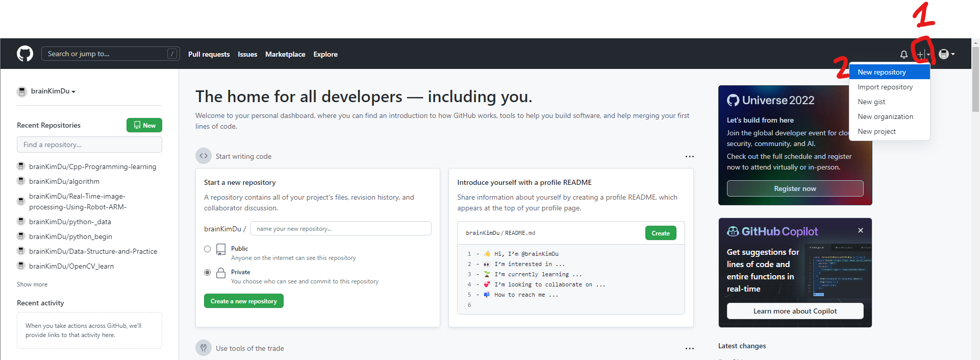Screen dimensions: 980x360
Task: Open the GitHub logo homepage
Action: [25, 54]
